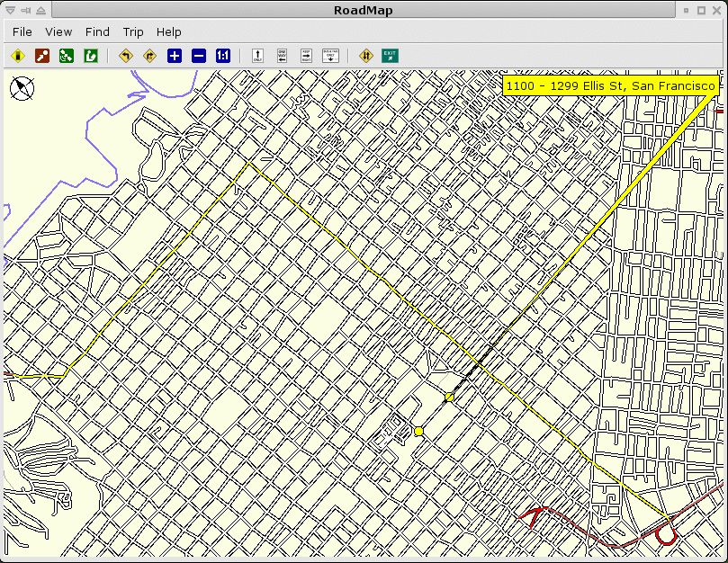Zoom out using the blue minus button
728x563 pixels.
199,56
